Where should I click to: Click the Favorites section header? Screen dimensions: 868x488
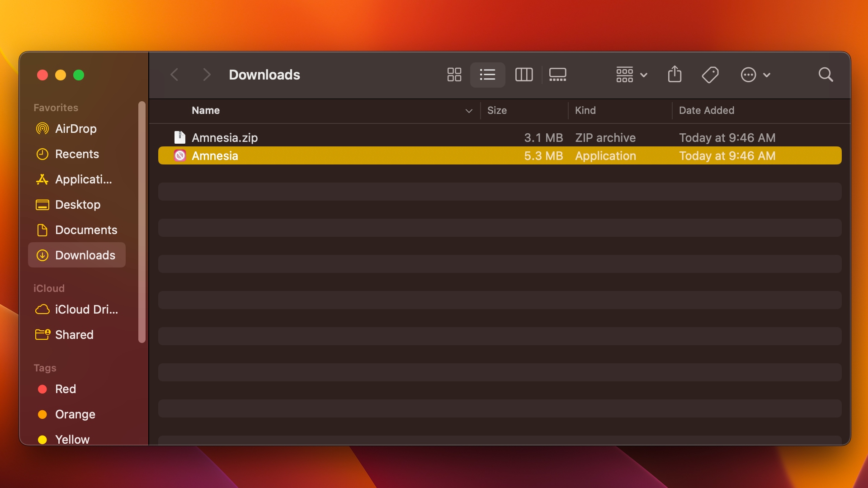point(56,108)
